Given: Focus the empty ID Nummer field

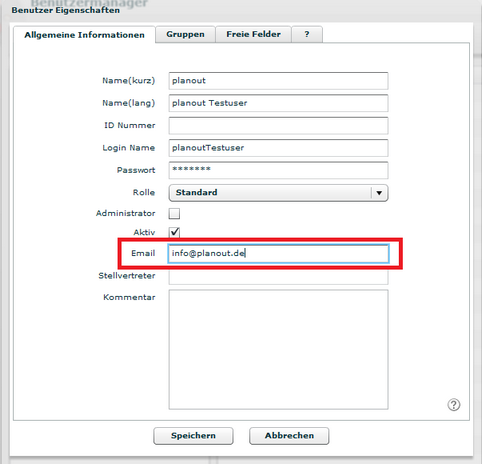Looking at the screenshot, I should point(278,125).
